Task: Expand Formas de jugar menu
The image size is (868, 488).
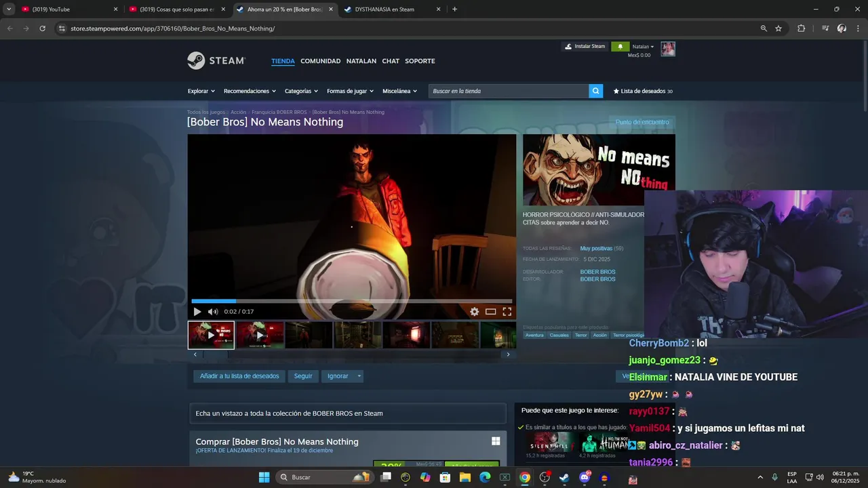Action: (x=350, y=91)
